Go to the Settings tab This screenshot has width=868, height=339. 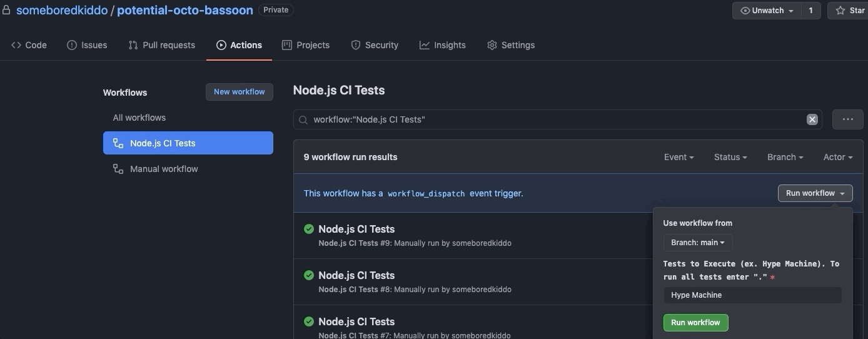coord(511,45)
